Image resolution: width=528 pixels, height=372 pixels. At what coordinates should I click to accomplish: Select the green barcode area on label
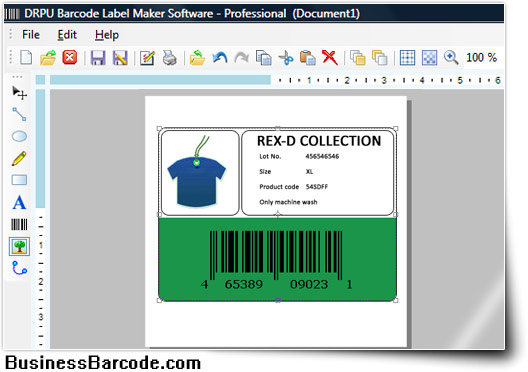[x=277, y=259]
